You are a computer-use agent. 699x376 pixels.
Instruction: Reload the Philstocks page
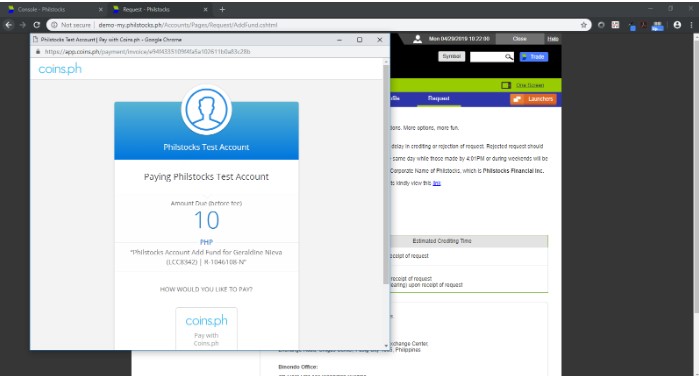click(x=37, y=25)
